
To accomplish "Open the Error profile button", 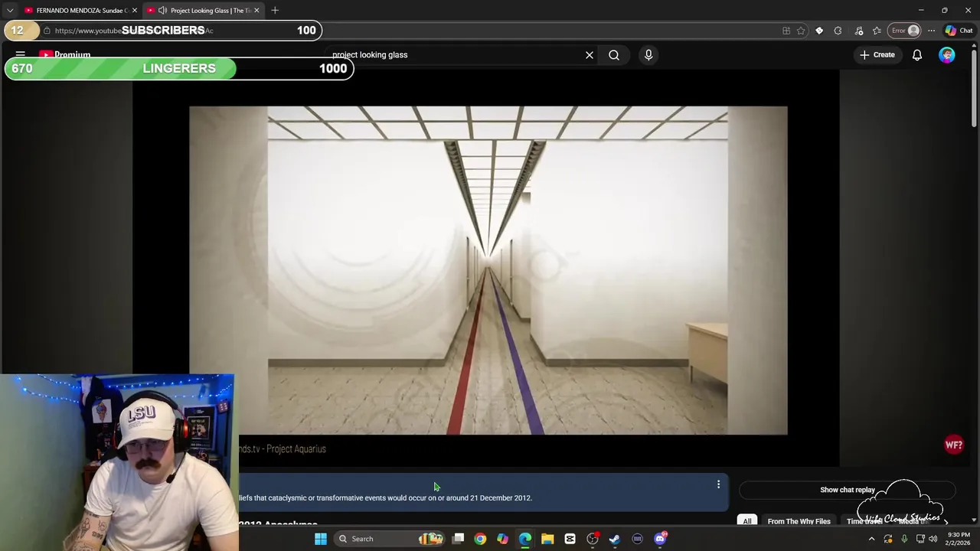I will tap(905, 31).
